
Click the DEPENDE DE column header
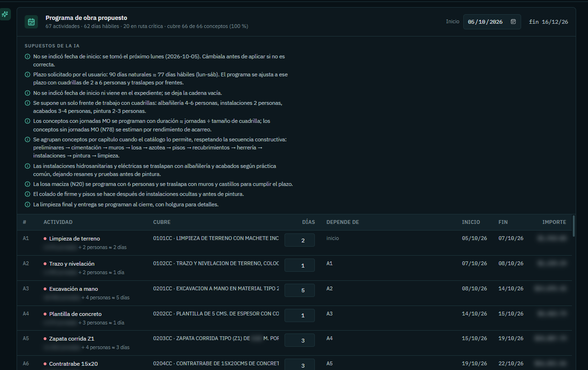pos(343,222)
